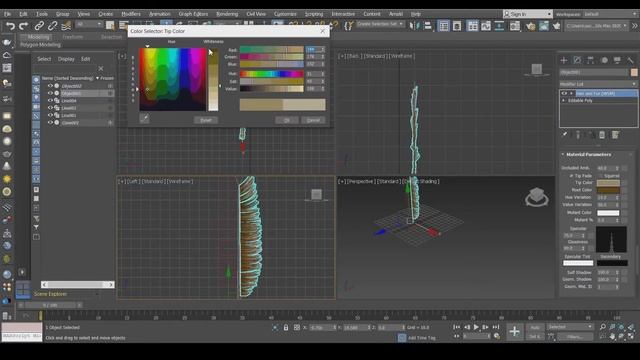The image size is (640, 360).
Task: Toggle visibility eye of the third explorer row
Action: (x=50, y=101)
